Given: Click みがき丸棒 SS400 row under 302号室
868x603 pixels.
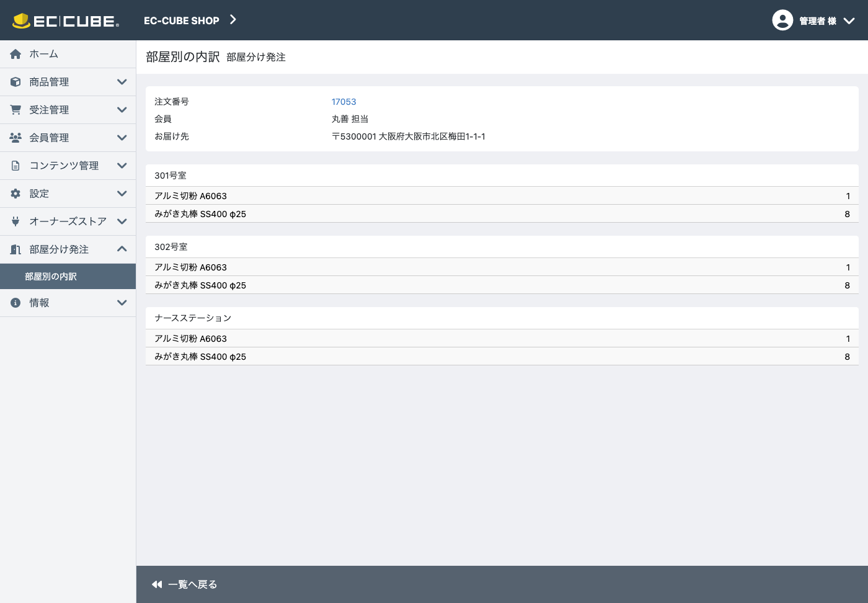Looking at the screenshot, I should point(502,285).
